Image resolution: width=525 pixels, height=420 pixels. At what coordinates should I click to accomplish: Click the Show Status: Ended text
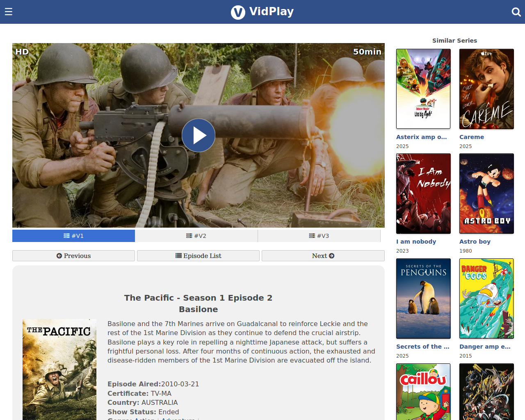click(143, 412)
